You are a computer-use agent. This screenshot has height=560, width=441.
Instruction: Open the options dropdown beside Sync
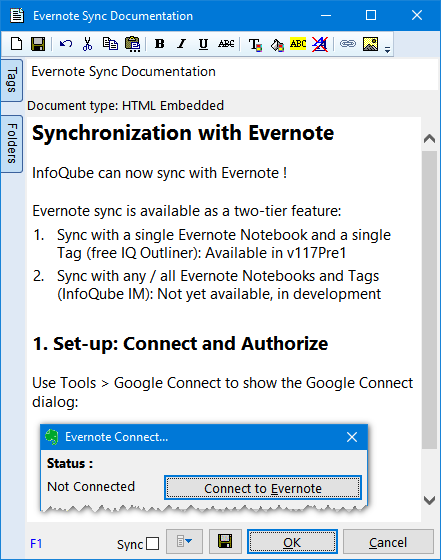pyautogui.click(x=185, y=541)
